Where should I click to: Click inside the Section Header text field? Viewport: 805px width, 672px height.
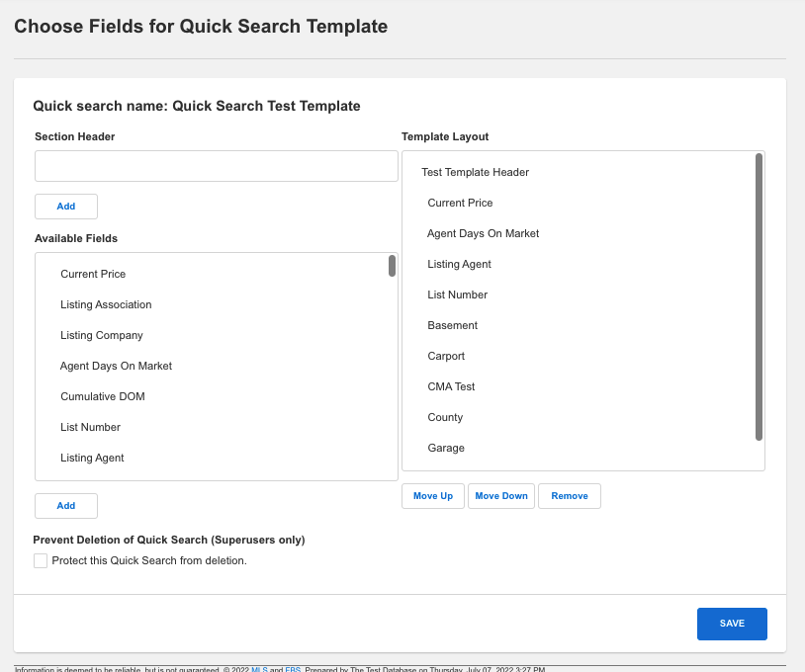(x=216, y=166)
